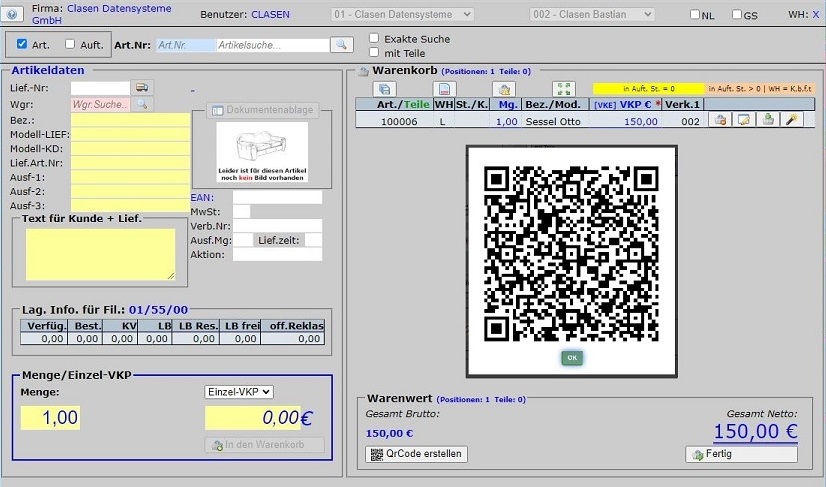Click the Lief.zeit: button
826x487 pixels.
[279, 240]
